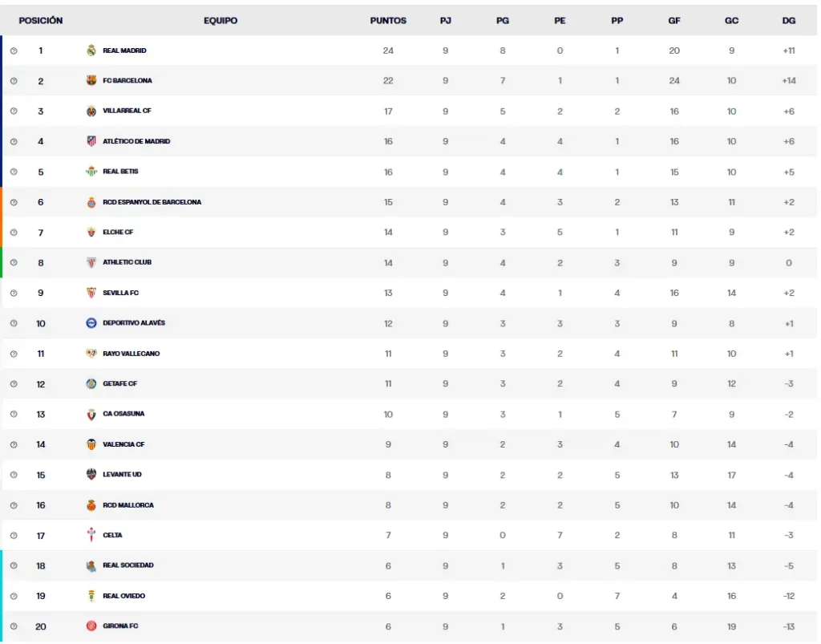
Task: Click the GF column header
Action: [x=674, y=20]
